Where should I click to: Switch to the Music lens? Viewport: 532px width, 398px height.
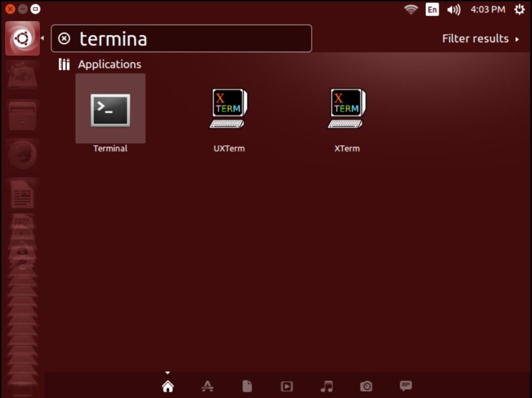326,386
